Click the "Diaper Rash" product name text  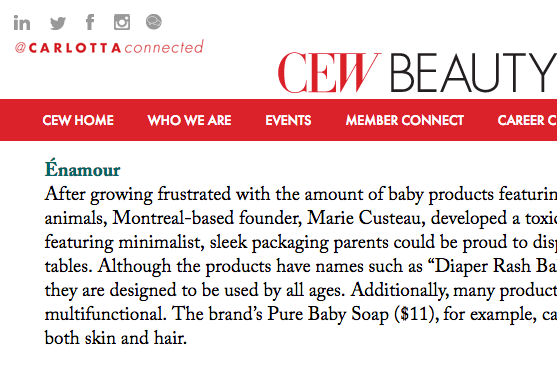pyautogui.click(x=483, y=266)
